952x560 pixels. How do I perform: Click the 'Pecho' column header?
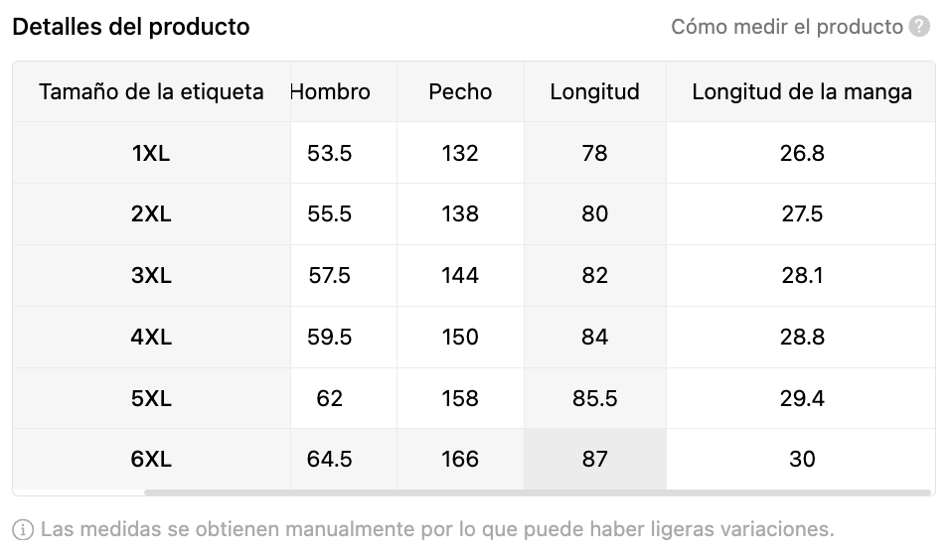tap(460, 92)
